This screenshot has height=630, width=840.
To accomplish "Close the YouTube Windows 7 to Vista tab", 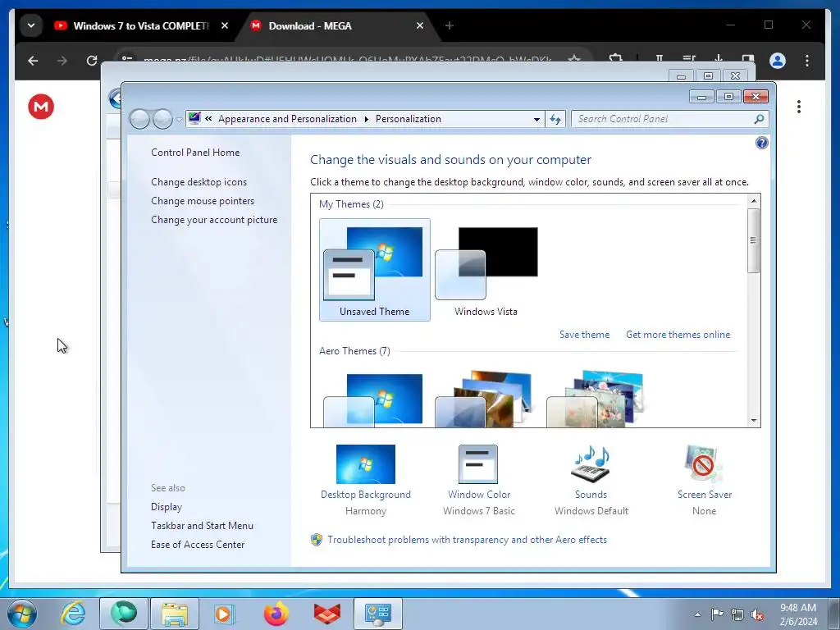I will coord(225,25).
